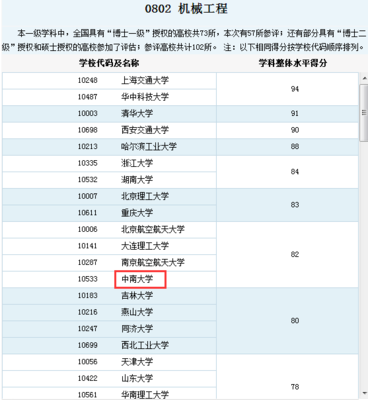Click school code 10056
This screenshot has width=368, height=400.
coord(88,362)
